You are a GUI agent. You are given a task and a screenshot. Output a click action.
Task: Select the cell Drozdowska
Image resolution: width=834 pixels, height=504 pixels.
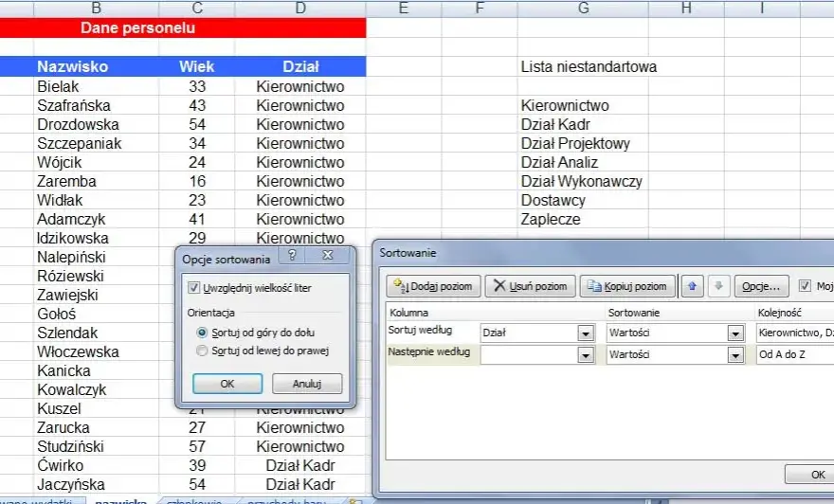pyautogui.click(x=97, y=124)
